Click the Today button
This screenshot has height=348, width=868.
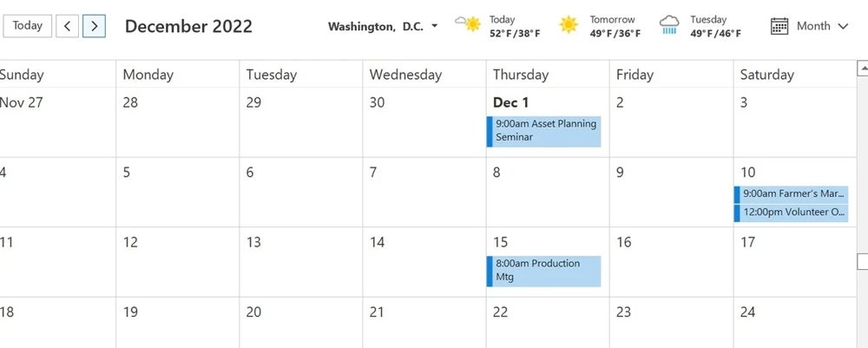pos(27,26)
